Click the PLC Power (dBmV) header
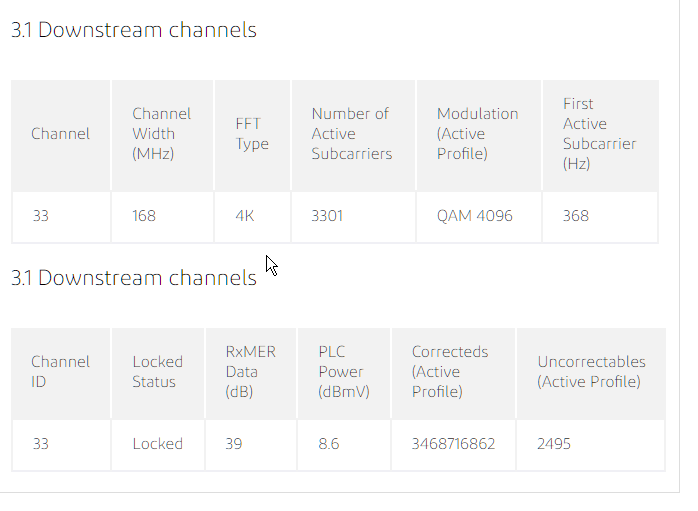This screenshot has width=698, height=511. point(344,372)
